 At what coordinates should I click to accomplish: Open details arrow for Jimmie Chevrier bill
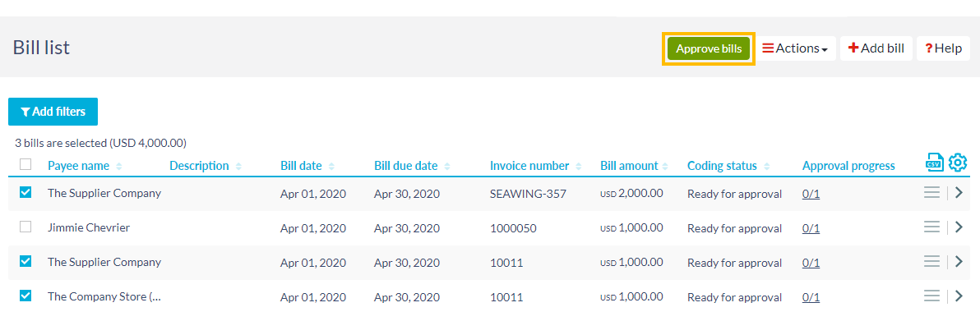[959, 227]
